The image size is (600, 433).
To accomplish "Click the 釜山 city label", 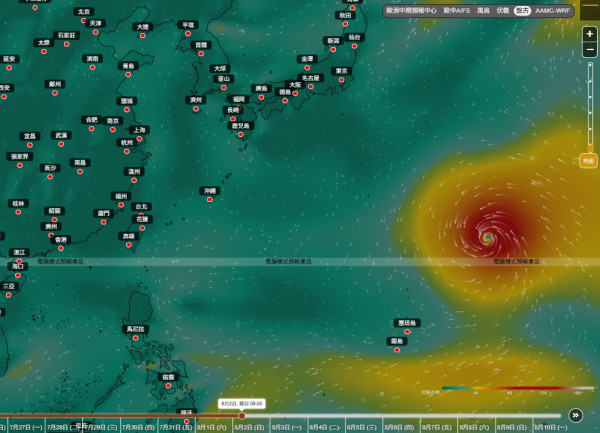I will 223,79.
